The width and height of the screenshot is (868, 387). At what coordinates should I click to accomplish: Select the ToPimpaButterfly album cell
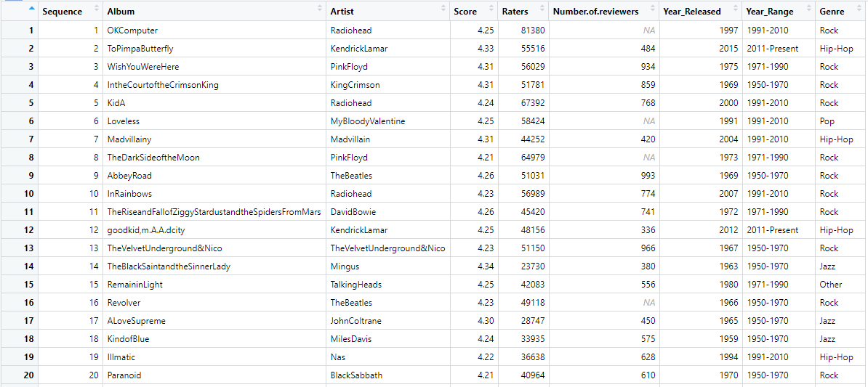(x=214, y=49)
